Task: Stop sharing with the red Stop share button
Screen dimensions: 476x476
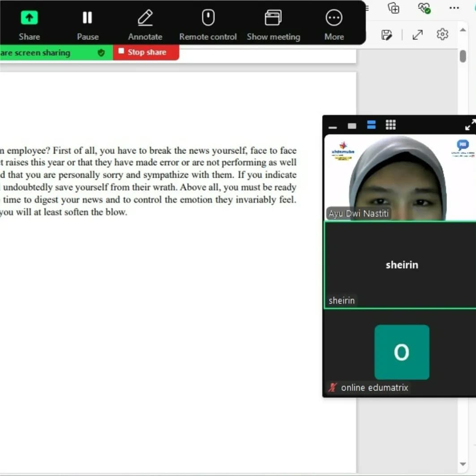Action: (x=146, y=52)
